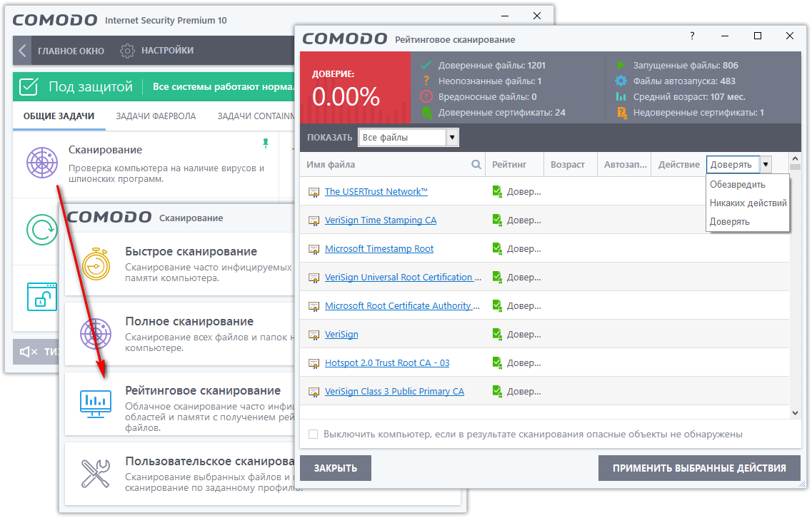Click the Полное сканирование radar icon
The width and height of the screenshot is (812, 518).
pos(96,334)
